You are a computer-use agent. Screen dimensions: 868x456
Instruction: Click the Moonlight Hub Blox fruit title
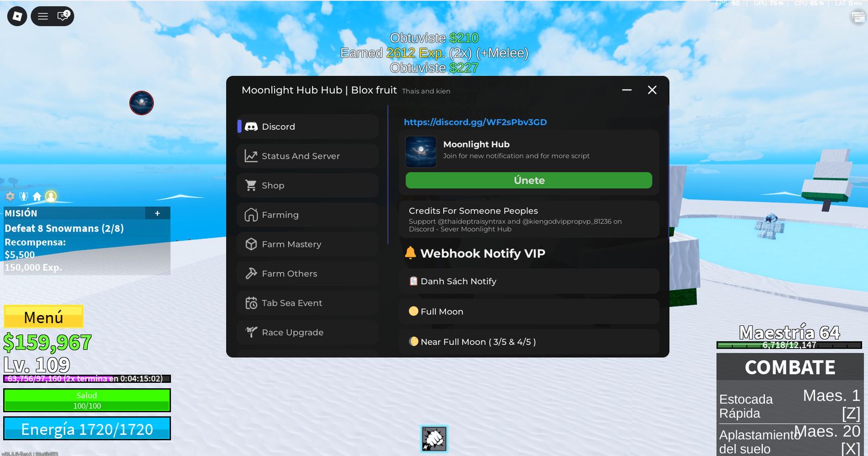(319, 90)
